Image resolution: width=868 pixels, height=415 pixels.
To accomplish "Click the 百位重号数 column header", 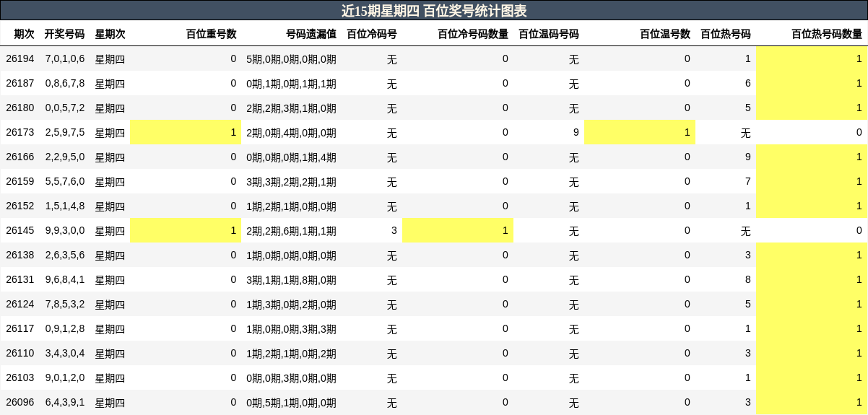I will click(x=212, y=34).
